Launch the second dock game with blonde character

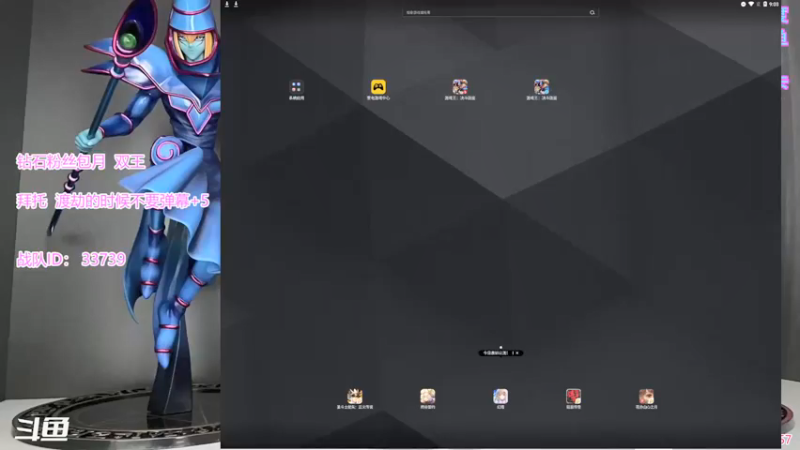[428, 396]
